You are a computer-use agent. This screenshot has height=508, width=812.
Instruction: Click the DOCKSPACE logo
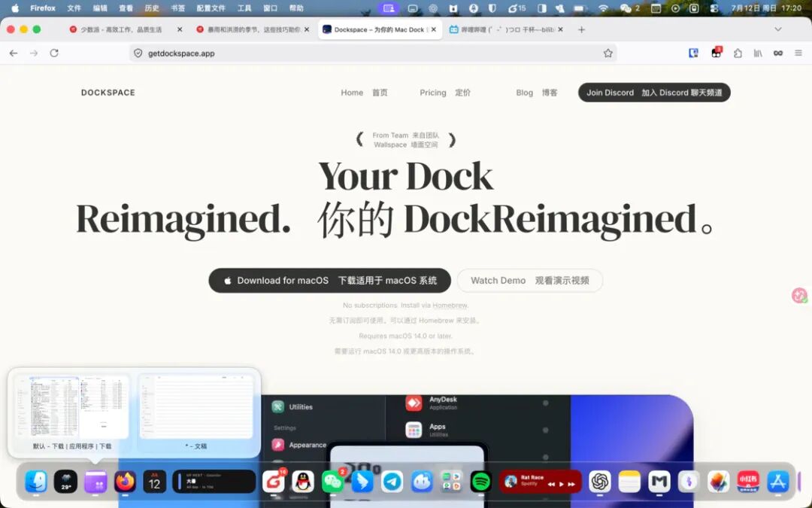point(108,93)
